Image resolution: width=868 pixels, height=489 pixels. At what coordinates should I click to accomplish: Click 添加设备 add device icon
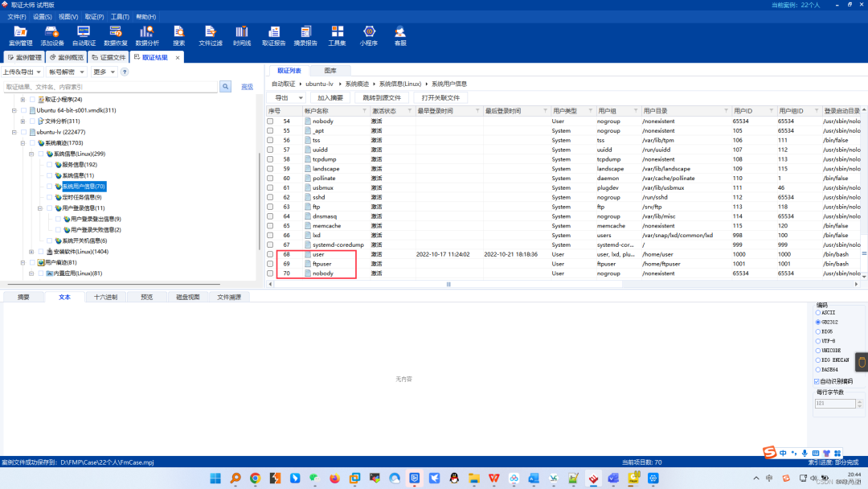[52, 36]
